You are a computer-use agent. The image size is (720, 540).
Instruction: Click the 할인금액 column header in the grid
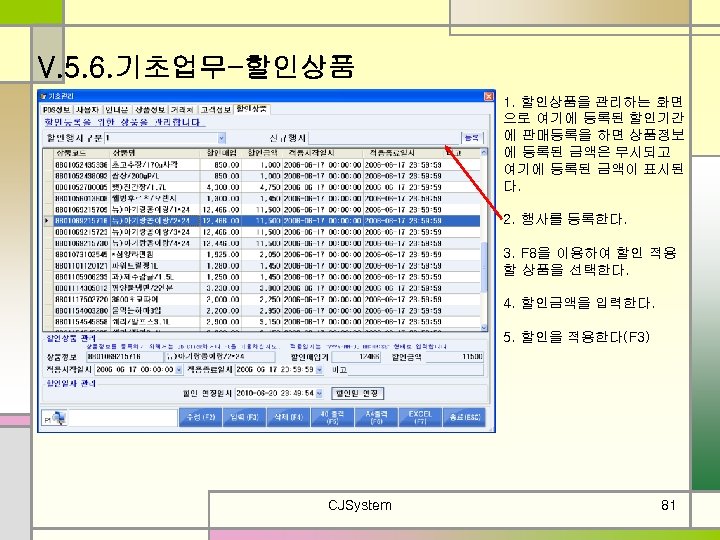pos(262,152)
